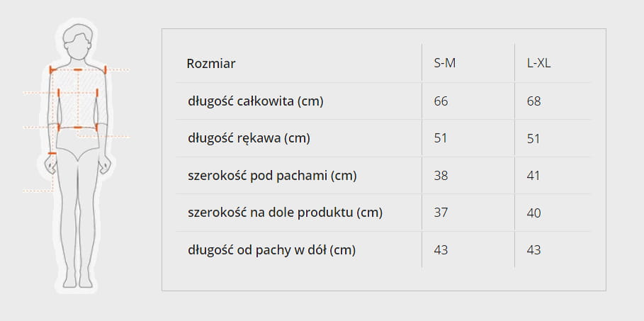
Task: Click value 43 in the S-M column
Action: [x=441, y=249]
